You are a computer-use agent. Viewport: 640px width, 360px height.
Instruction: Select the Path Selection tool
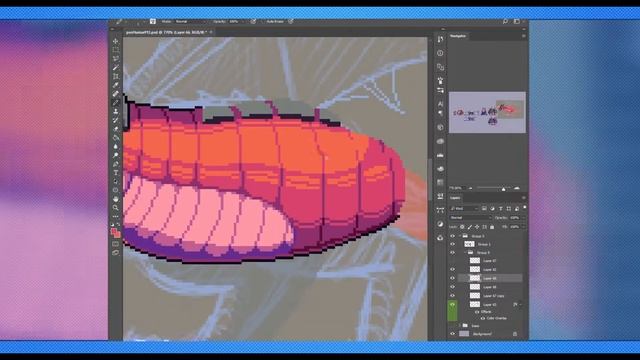point(116,182)
